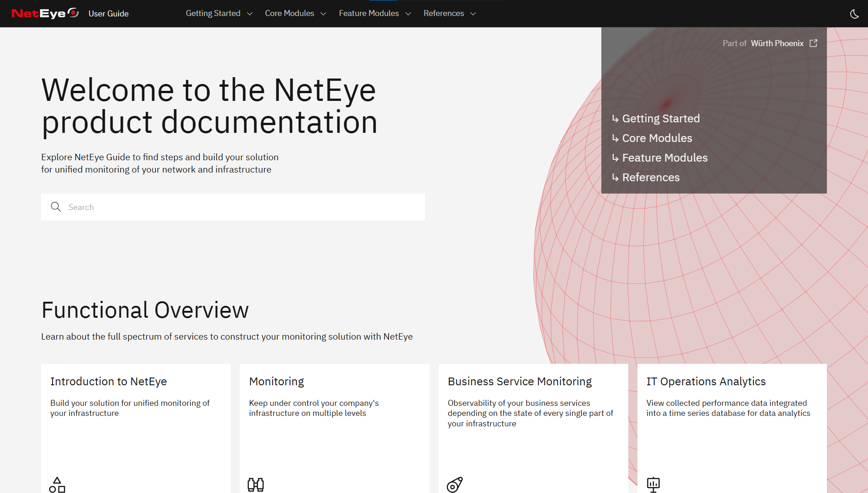Expand Getting Started dropdown chevron
The height and width of the screenshot is (493, 868).
point(250,14)
